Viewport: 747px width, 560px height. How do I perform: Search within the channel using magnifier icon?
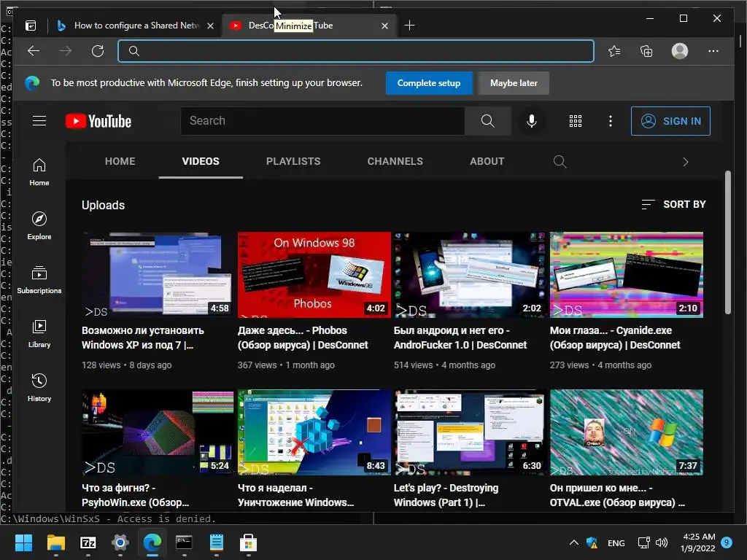[x=560, y=161]
